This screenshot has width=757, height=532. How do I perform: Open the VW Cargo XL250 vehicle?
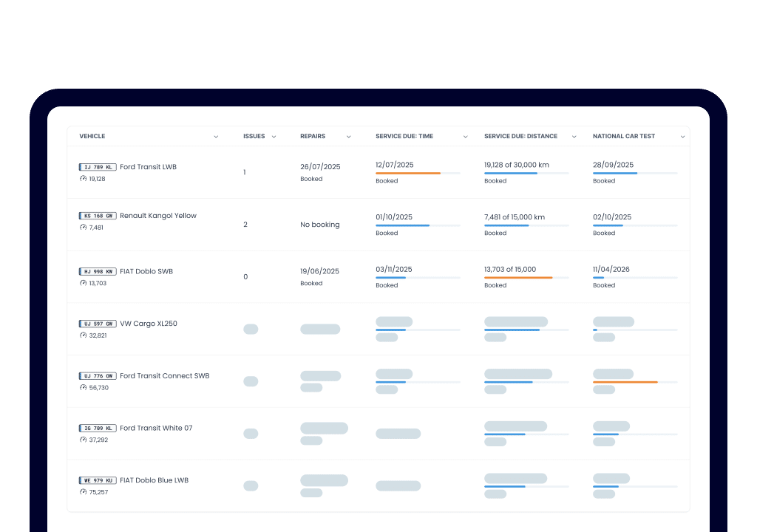click(x=149, y=324)
